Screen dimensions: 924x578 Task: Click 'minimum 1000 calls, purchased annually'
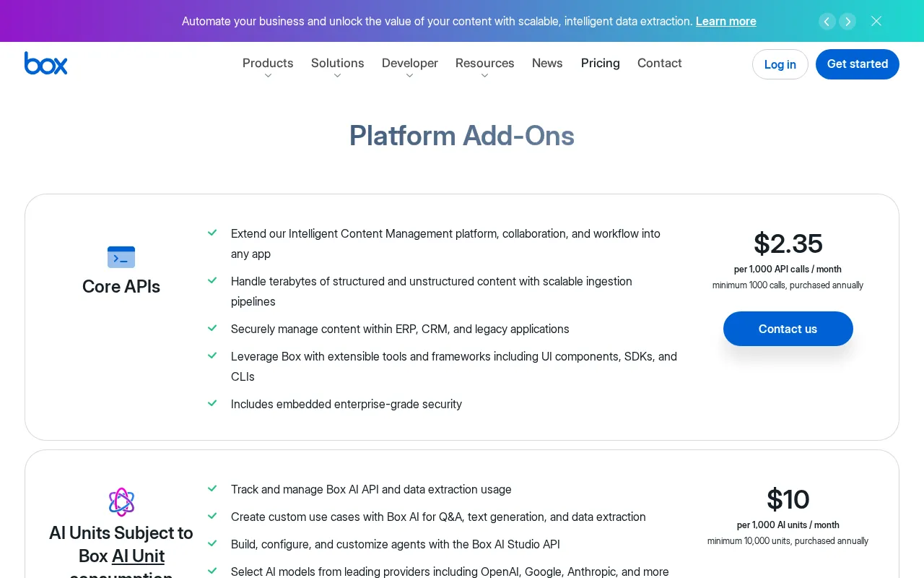pyautogui.click(x=788, y=285)
